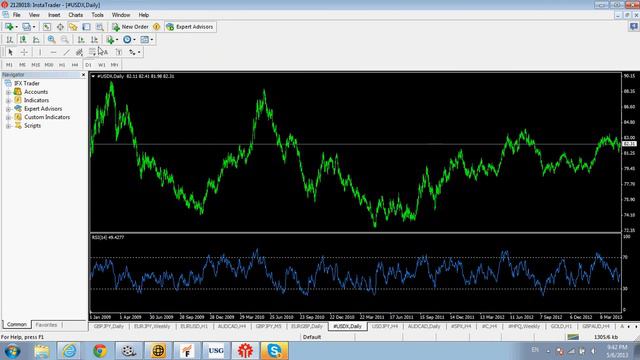Switch to the Favorites tab in Navigator

pos(46,325)
